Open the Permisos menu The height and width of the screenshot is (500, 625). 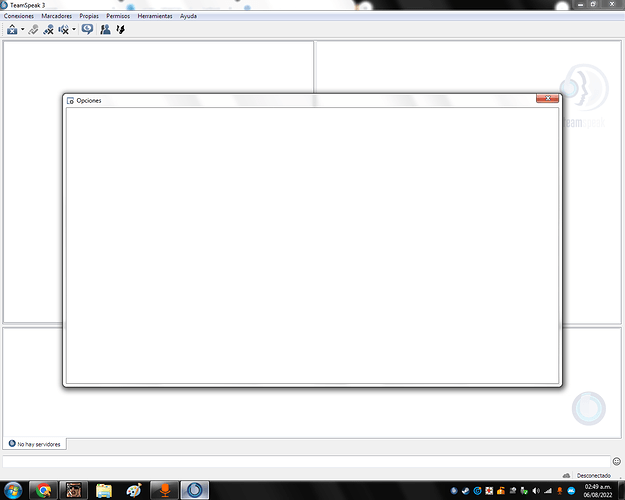pos(118,16)
